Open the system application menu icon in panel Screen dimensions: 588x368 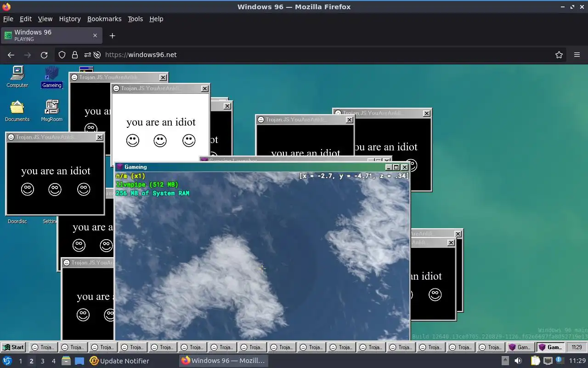point(7,361)
